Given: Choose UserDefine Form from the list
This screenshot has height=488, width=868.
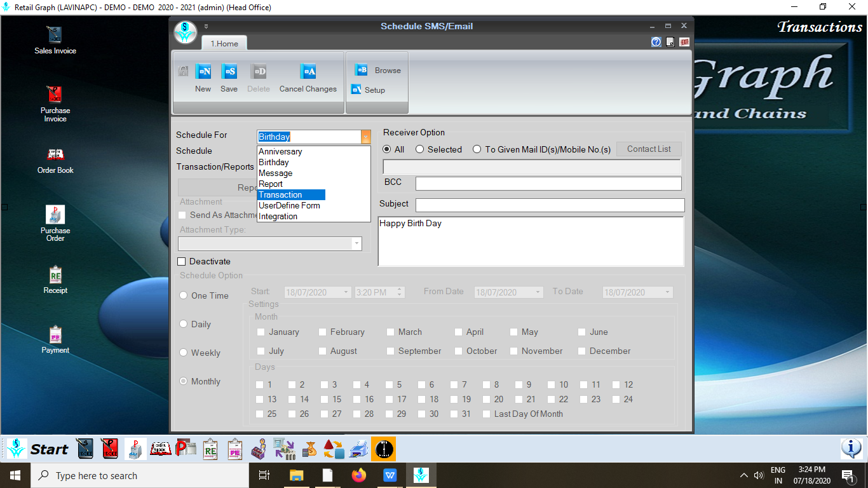Looking at the screenshot, I should 289,205.
